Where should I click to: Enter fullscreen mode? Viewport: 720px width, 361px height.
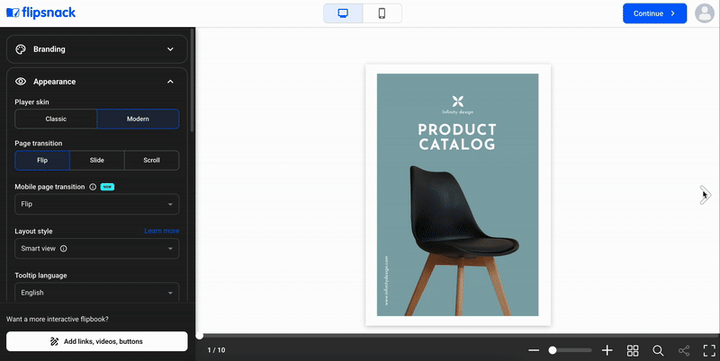tap(709, 350)
